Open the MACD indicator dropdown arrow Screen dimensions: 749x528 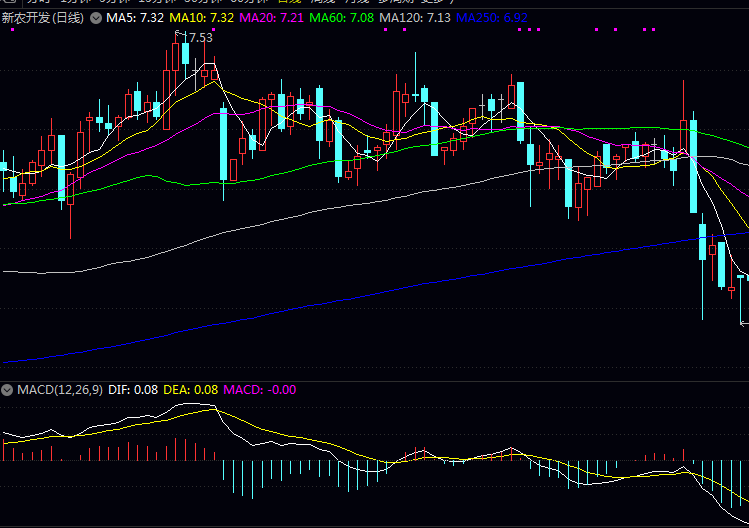8,389
